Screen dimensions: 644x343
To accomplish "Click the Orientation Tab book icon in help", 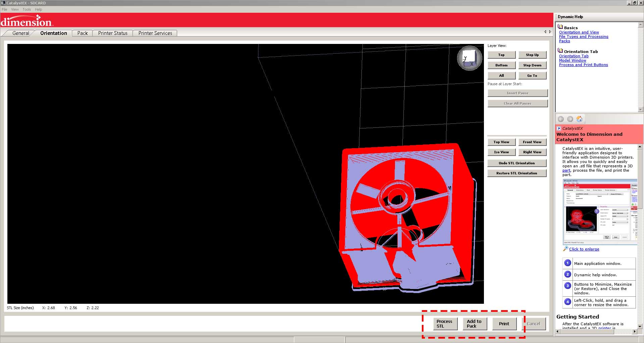I will [560, 51].
